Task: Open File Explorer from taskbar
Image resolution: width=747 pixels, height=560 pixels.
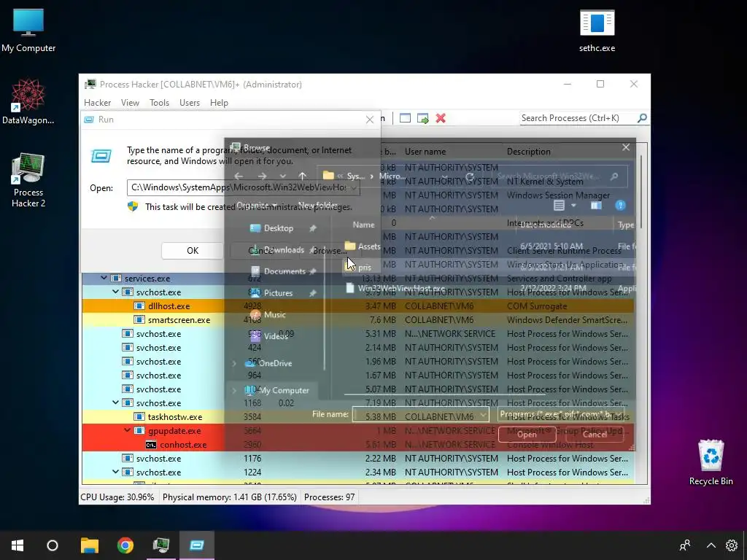Action: coord(89,545)
